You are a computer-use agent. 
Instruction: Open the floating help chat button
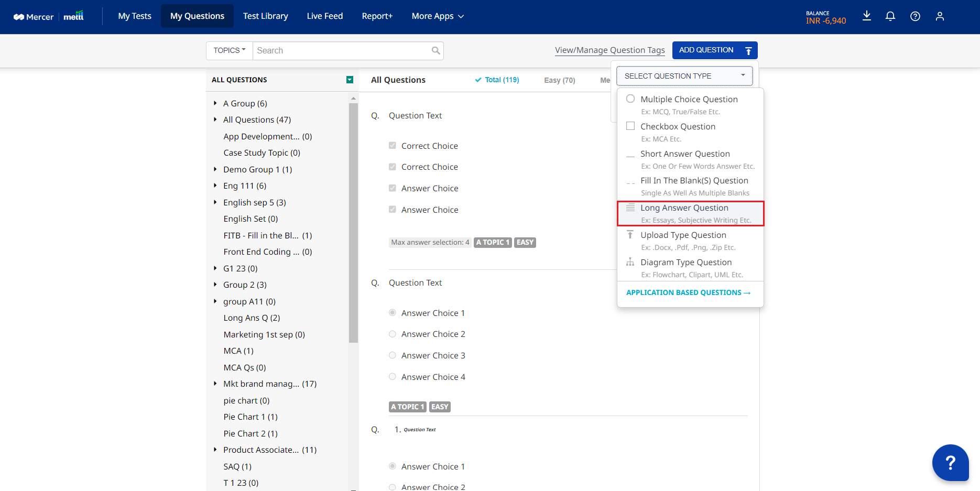point(950,462)
